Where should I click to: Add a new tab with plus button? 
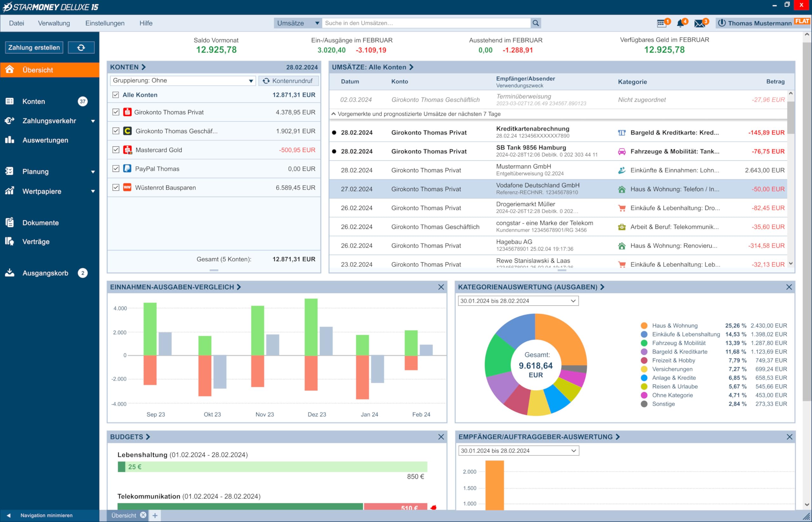155,516
